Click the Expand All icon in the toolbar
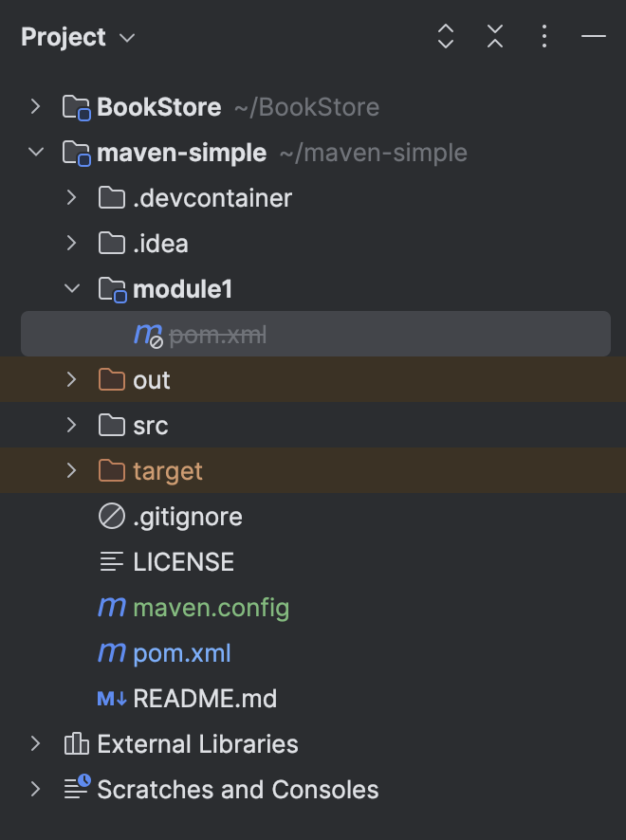Viewport: 626px width, 840px height. (x=445, y=36)
